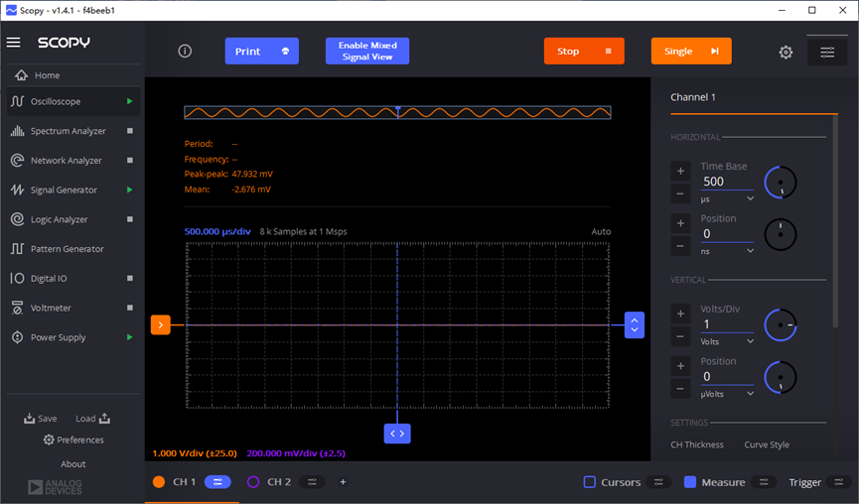
Task: Open the About entry in sidebar
Action: pyautogui.click(x=73, y=464)
